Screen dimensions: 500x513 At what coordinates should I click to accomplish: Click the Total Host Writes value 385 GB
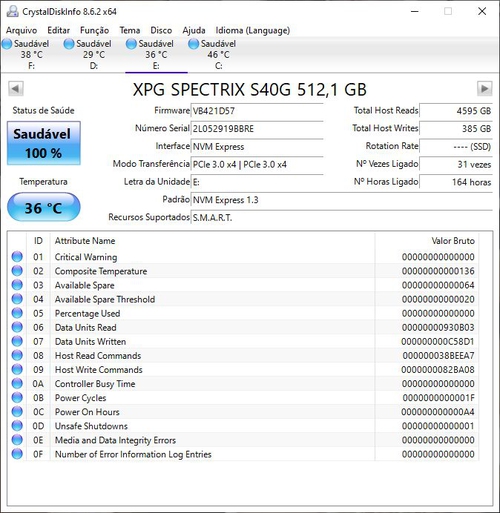pos(456,129)
